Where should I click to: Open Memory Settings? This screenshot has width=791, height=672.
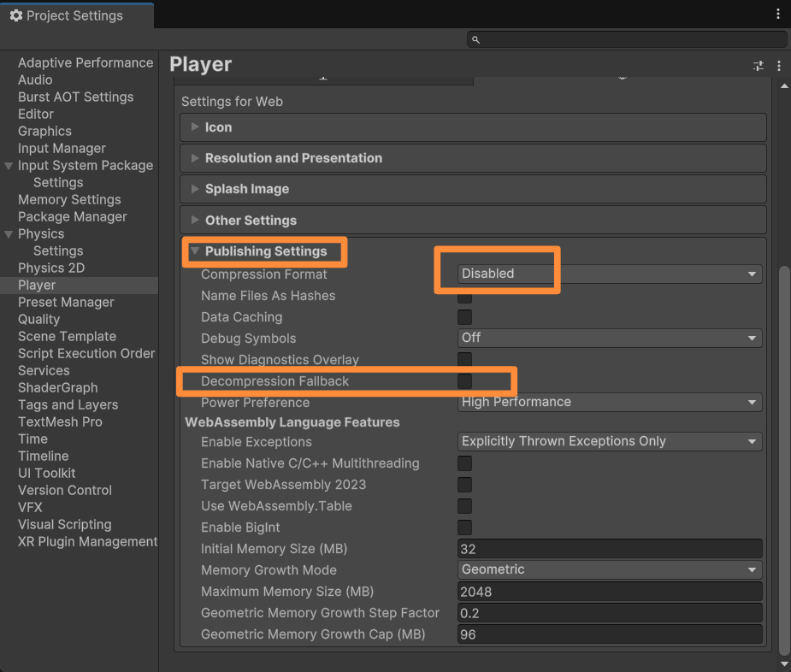pos(69,200)
